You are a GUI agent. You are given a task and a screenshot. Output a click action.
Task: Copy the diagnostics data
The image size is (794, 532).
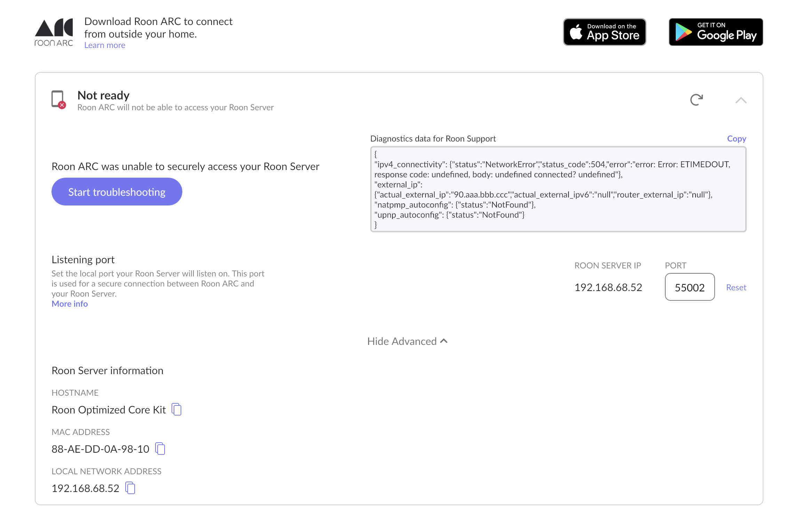pyautogui.click(x=736, y=139)
